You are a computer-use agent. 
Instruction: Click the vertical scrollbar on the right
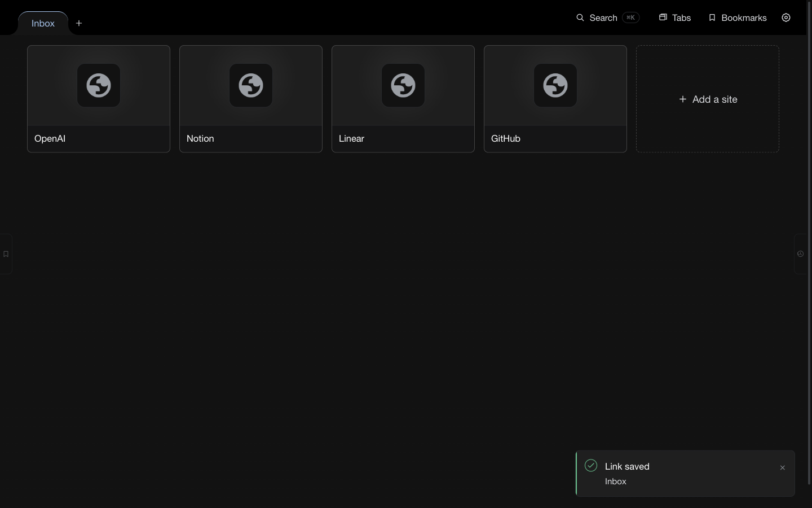click(x=809, y=243)
